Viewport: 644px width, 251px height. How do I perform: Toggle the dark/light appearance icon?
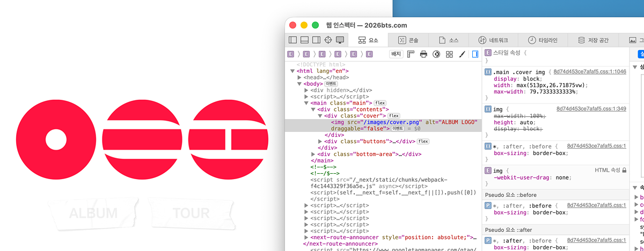point(436,54)
